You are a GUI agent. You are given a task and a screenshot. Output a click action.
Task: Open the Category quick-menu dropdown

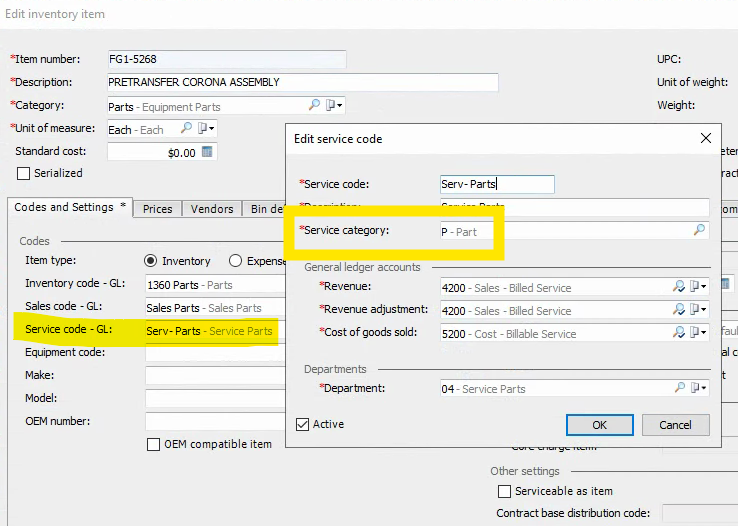tap(334, 104)
